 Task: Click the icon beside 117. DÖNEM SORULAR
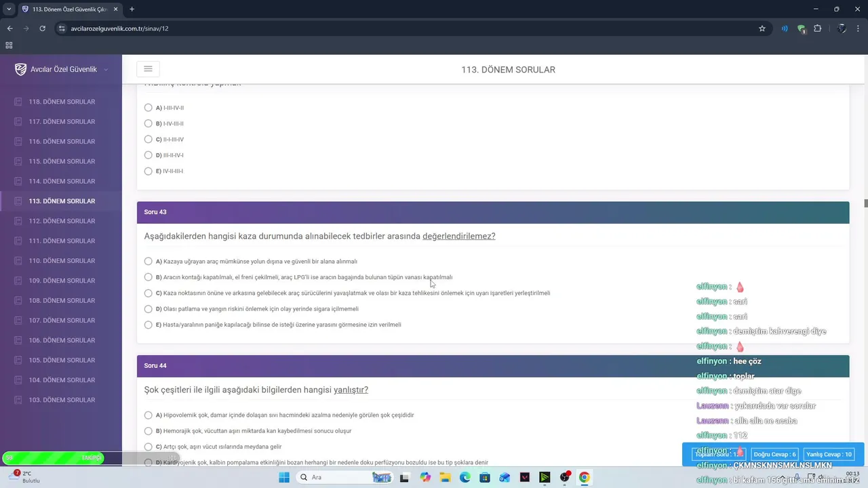pos(18,121)
